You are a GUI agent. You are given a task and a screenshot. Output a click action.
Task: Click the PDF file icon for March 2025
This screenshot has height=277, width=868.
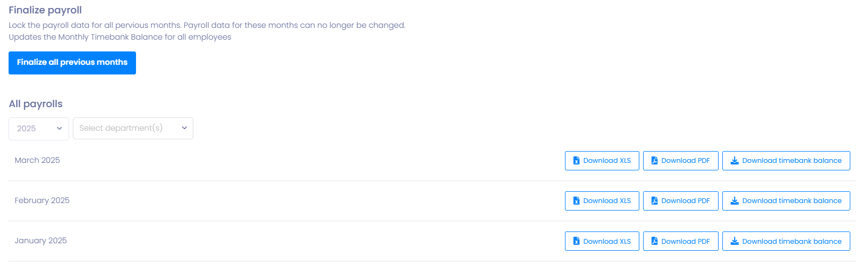point(654,161)
